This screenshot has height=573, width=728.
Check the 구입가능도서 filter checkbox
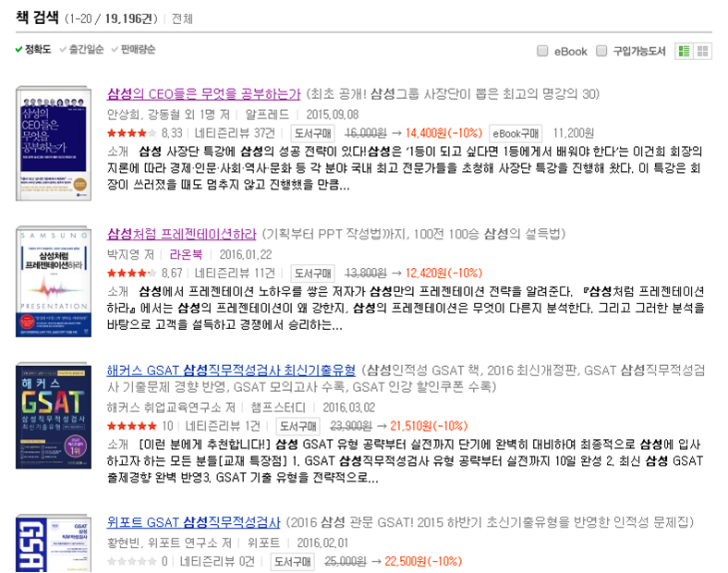601,51
